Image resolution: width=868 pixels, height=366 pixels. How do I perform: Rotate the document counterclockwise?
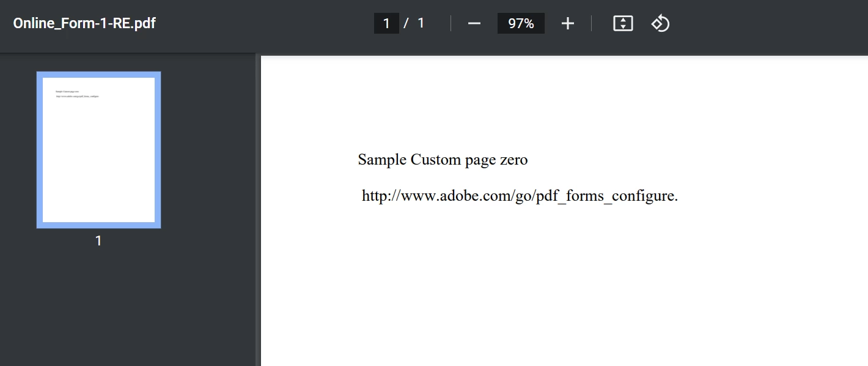[x=660, y=23]
